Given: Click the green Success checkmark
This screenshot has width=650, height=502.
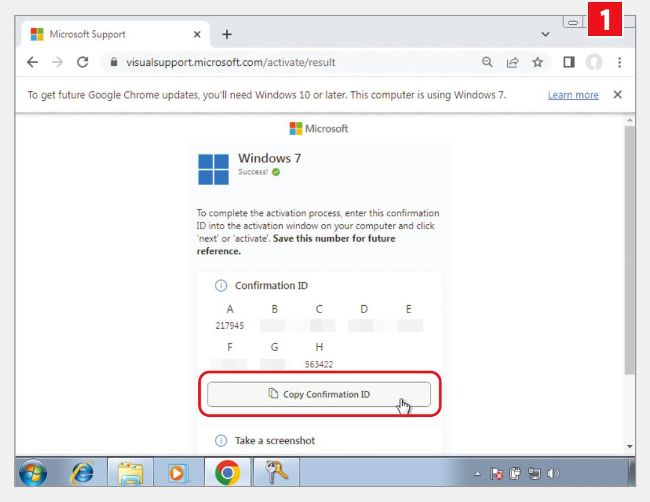Looking at the screenshot, I should click(x=276, y=172).
